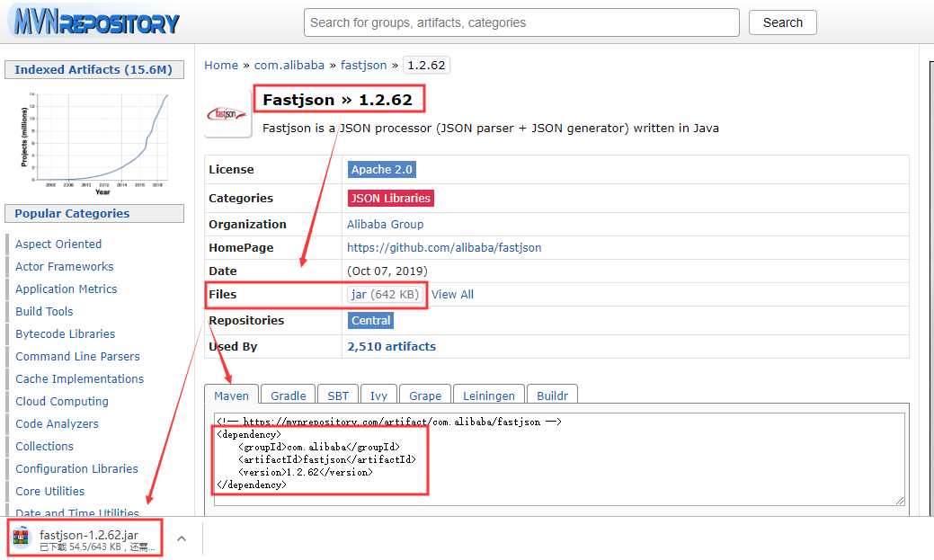Focus the search box for groups, artifacts, categories
934x560 pixels.
(521, 22)
